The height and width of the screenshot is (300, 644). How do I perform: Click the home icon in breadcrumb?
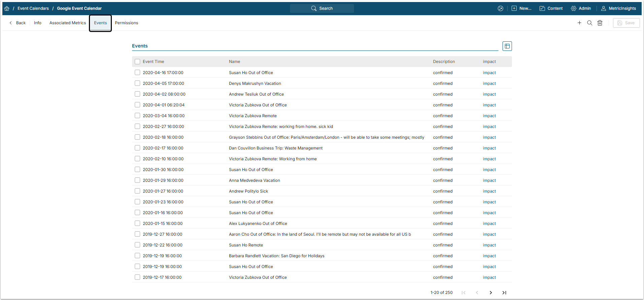pyautogui.click(x=7, y=8)
